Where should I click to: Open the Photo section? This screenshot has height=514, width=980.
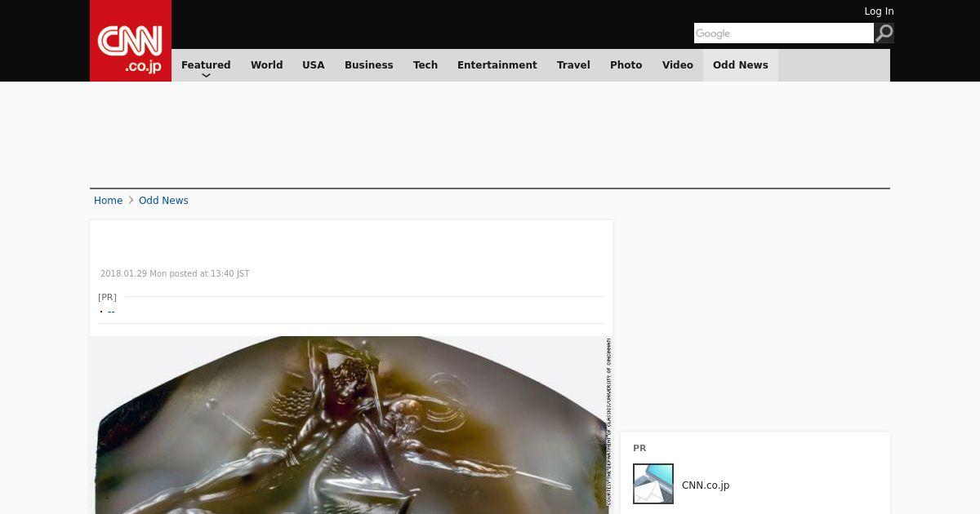(x=626, y=65)
